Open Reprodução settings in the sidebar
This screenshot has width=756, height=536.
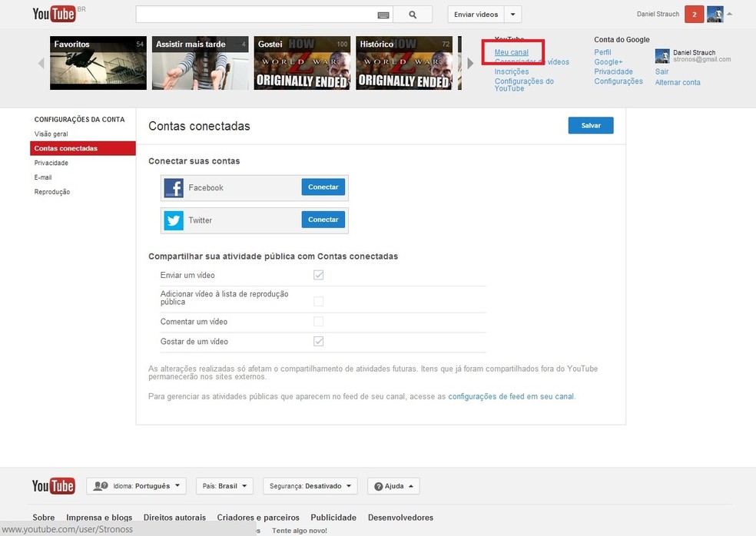pos(52,192)
